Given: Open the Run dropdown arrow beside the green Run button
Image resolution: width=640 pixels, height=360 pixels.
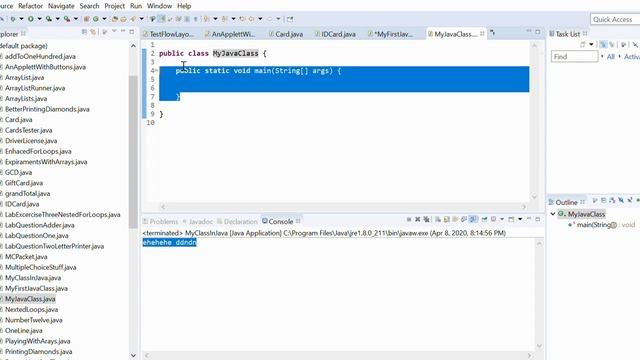Looking at the screenshot, I should pos(39,19).
